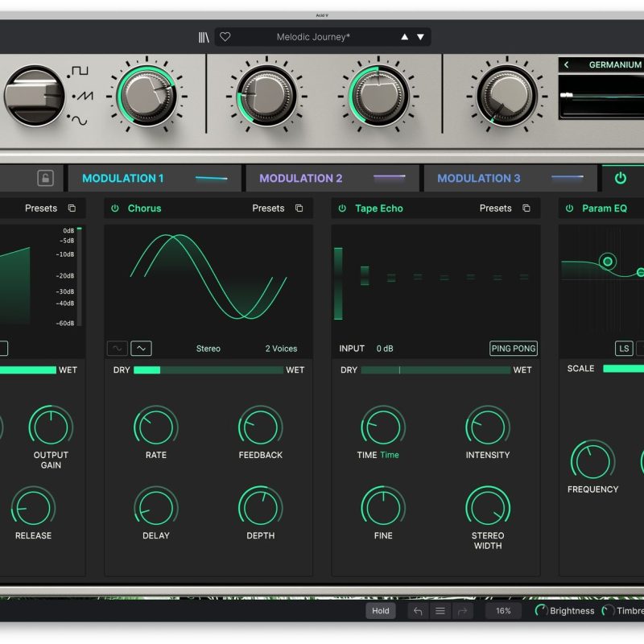The width and height of the screenshot is (644, 644).
Task: Click the Chorus FEEDBACK knob
Action: [x=260, y=427]
